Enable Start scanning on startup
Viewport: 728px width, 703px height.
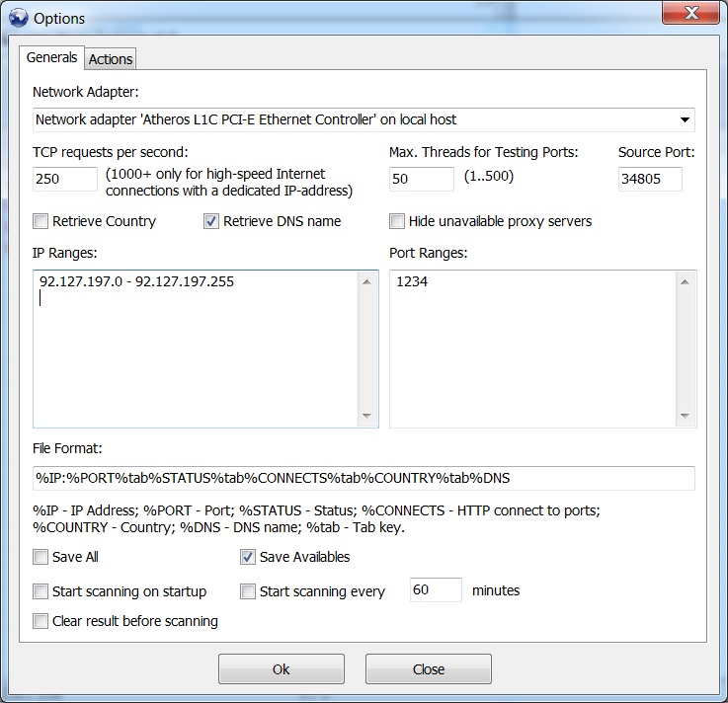[x=40, y=591]
